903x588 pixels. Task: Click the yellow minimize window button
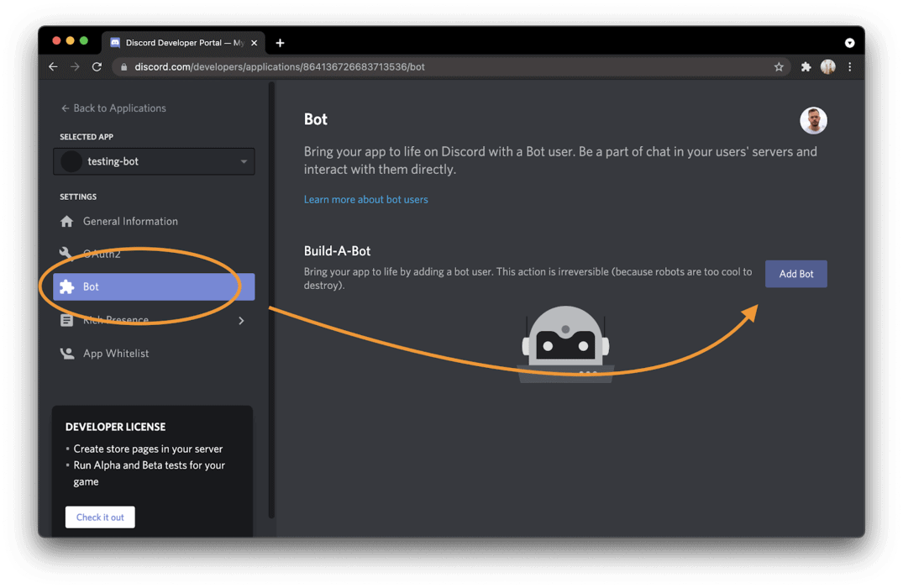click(x=71, y=41)
